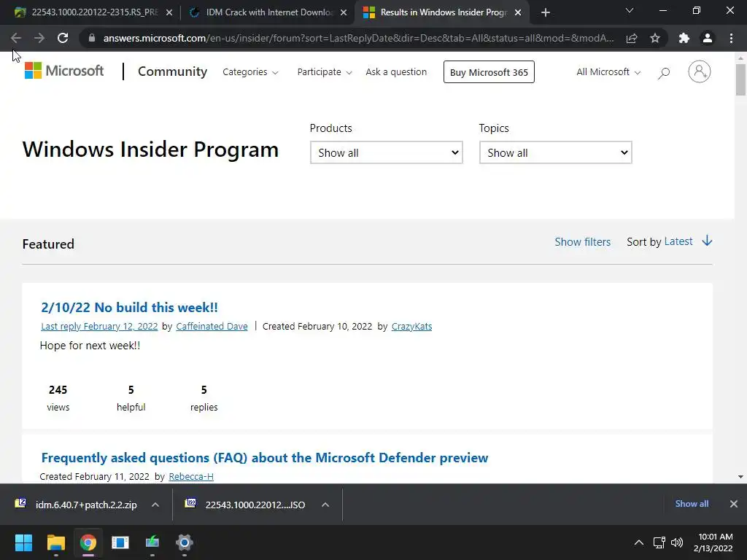This screenshot has height=560, width=747.
Task: Click the volume speaker tray icon
Action: coord(676,542)
